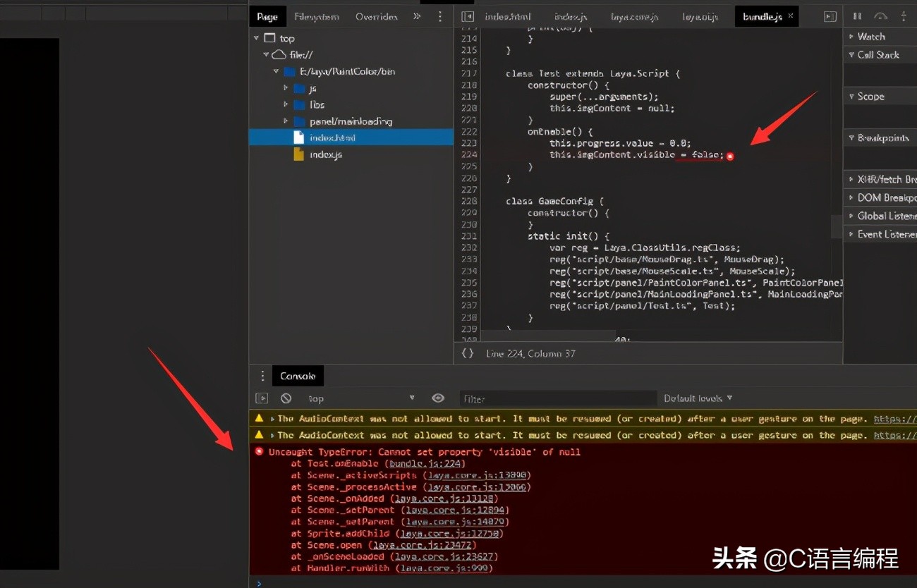Open the Default levels dropdown
The height and width of the screenshot is (588, 917).
coord(698,398)
